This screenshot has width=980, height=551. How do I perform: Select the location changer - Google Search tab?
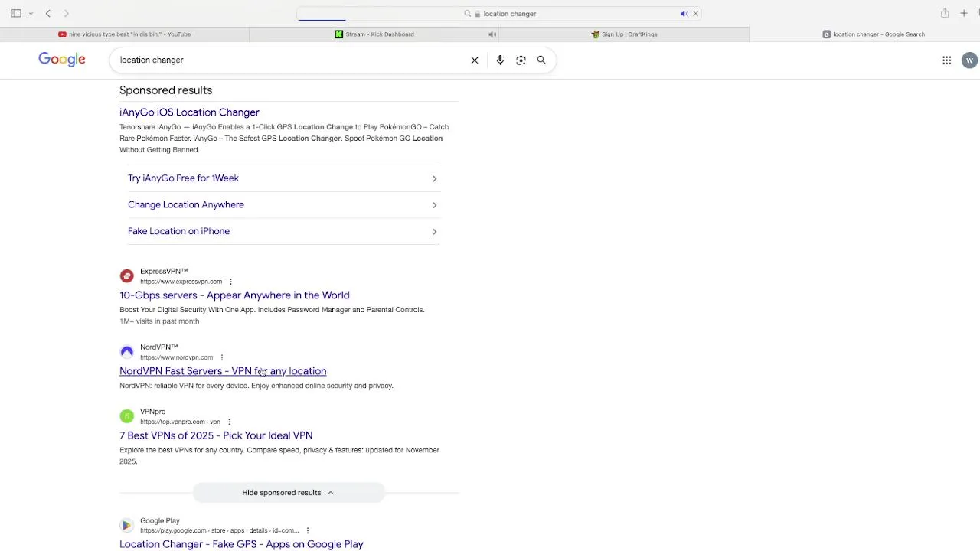(874, 34)
